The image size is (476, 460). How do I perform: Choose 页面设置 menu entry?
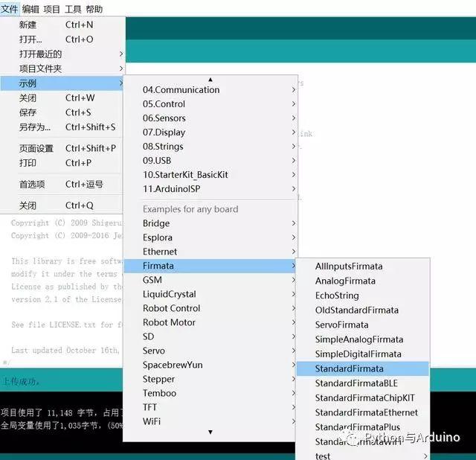(62, 148)
